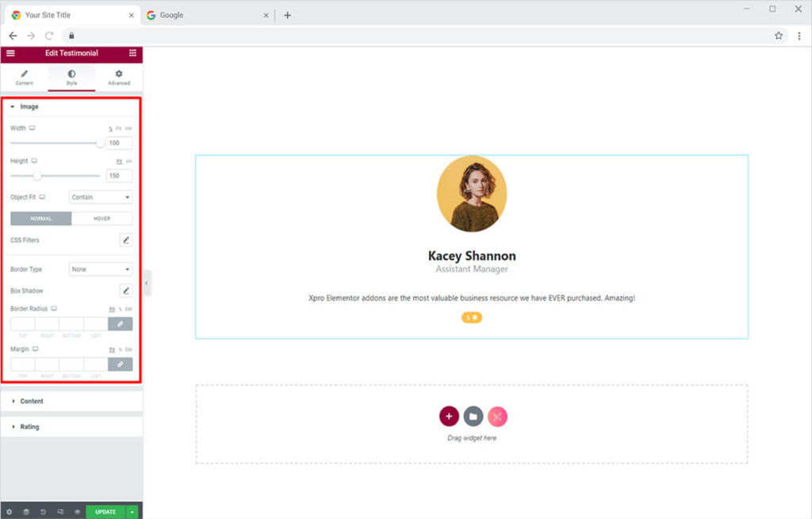The image size is (812, 519).
Task: Click the responsive mode icon
Action: click(x=60, y=512)
